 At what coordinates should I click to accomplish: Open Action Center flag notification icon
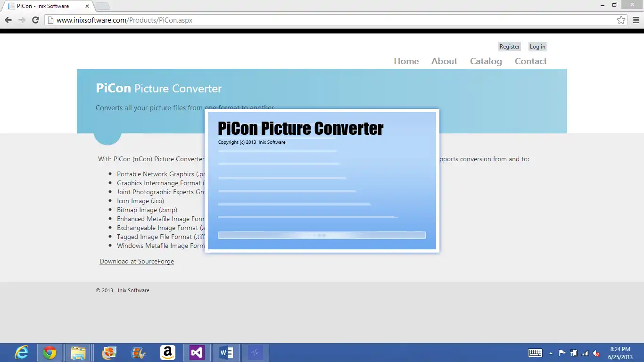point(562,353)
